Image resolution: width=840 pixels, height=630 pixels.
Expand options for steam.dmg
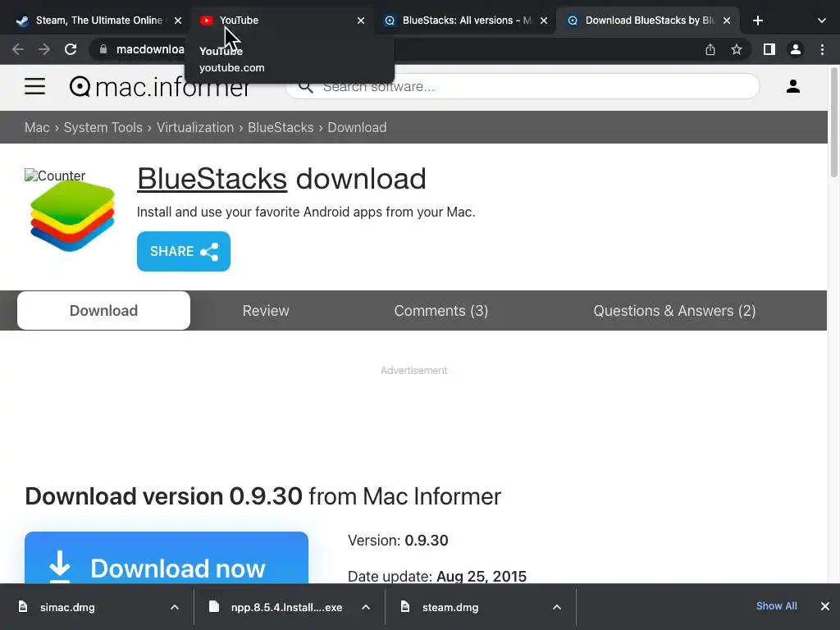pos(557,607)
